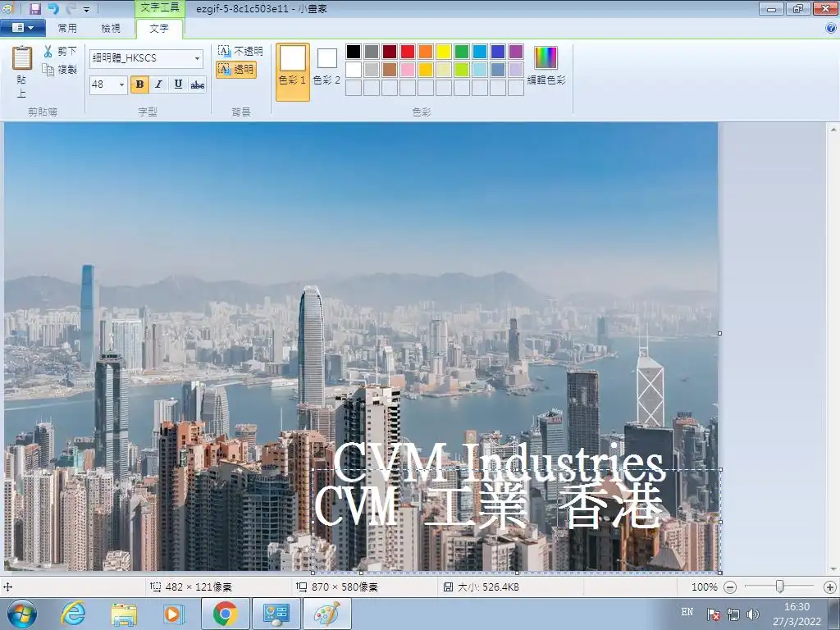This screenshot has width=840, height=630.
Task: Click the Copy button
Action: coord(60,69)
